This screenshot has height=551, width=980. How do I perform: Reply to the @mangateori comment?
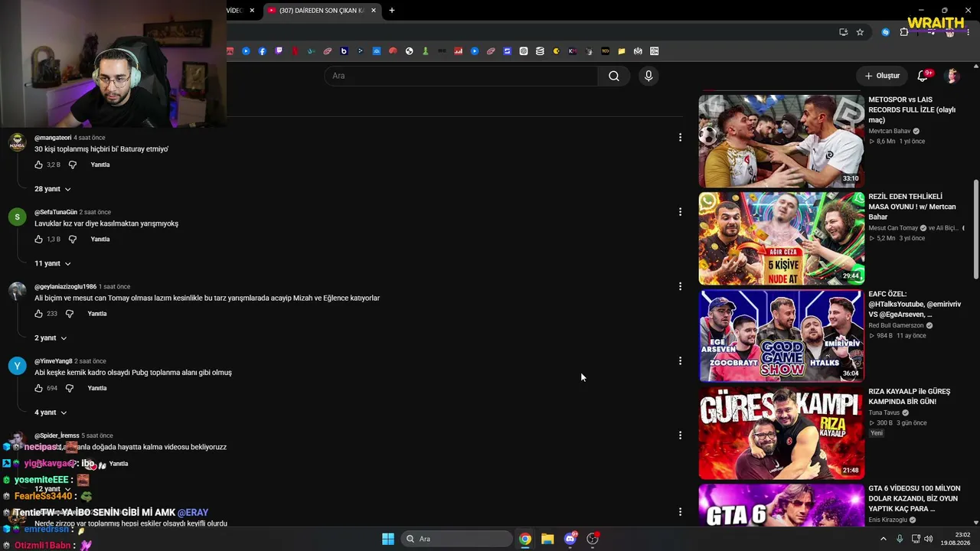tap(100, 165)
